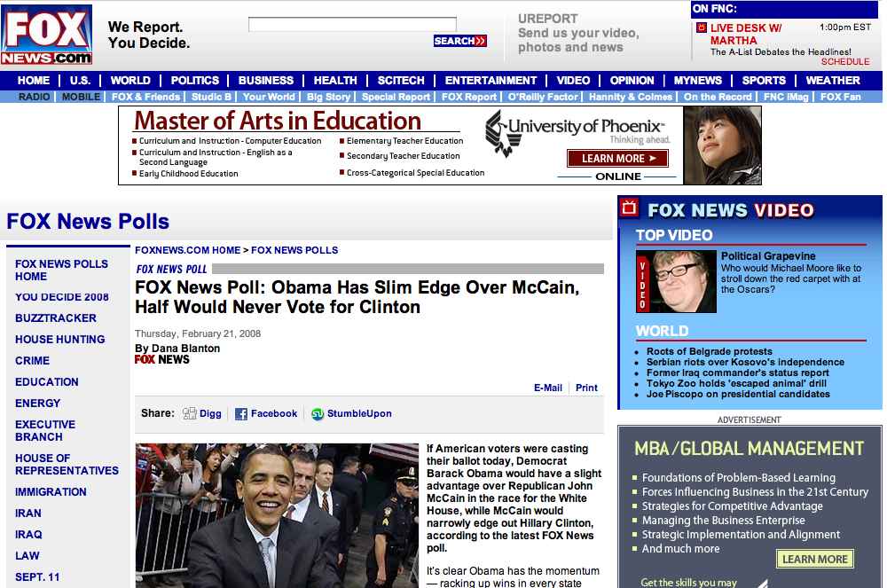Click the StumbleUpon share icon
The height and width of the screenshot is (588, 887).
pyautogui.click(x=318, y=414)
